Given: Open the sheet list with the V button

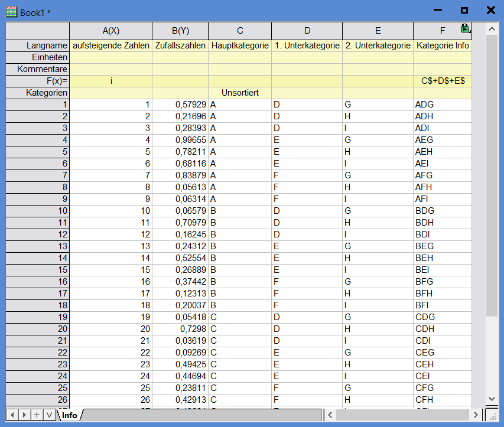Looking at the screenshot, I should pos(49,415).
